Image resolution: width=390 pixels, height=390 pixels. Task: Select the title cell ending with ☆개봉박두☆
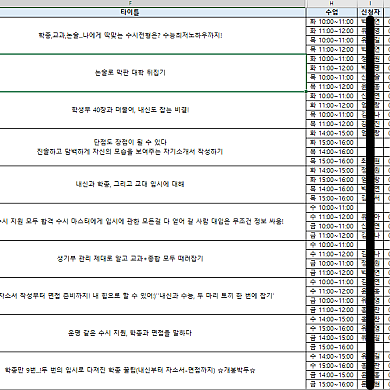[153, 370]
